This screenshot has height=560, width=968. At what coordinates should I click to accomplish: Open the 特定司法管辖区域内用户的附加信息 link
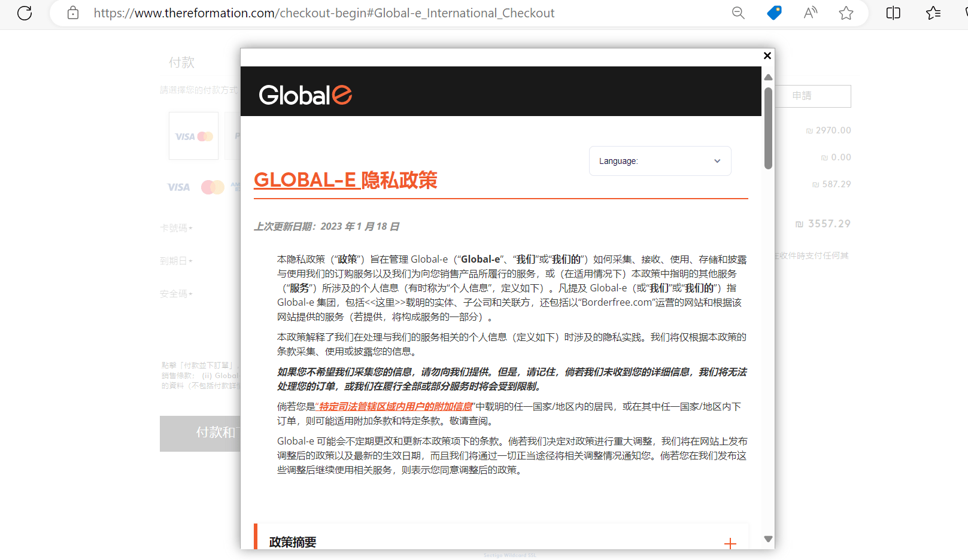click(396, 407)
